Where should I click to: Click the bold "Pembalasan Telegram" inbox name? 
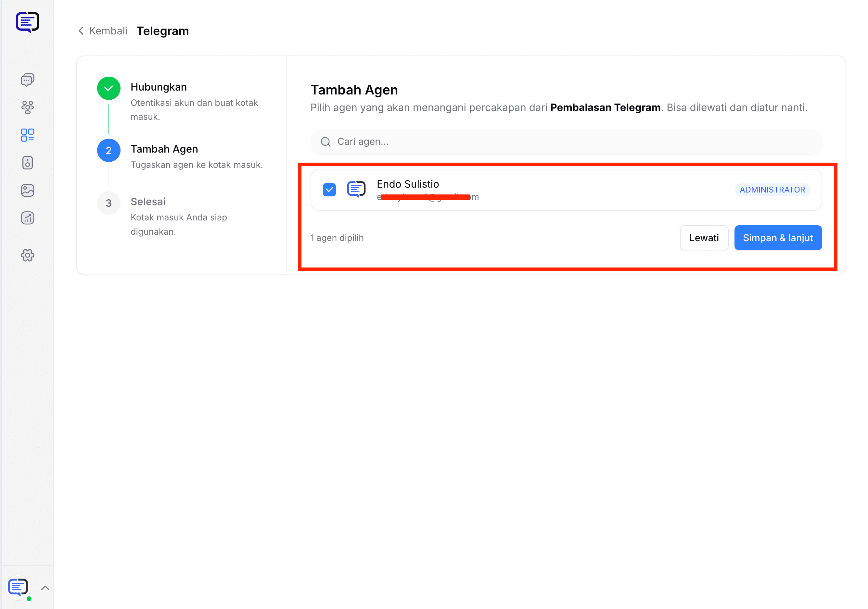[605, 108]
